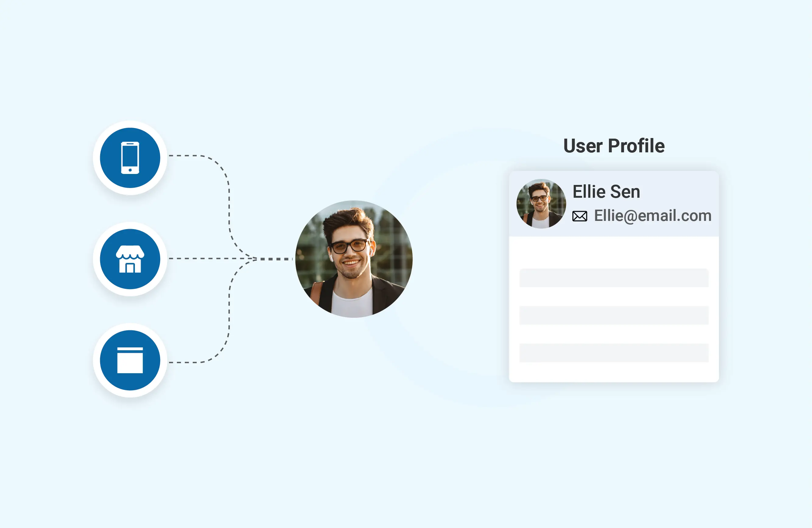Viewport: 812px width, 528px height.
Task: Click the Ellie@email.com address
Action: [652, 216]
